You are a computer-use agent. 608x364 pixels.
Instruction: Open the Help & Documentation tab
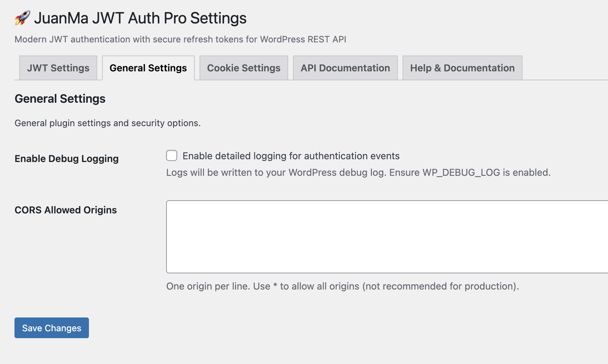[x=462, y=68]
